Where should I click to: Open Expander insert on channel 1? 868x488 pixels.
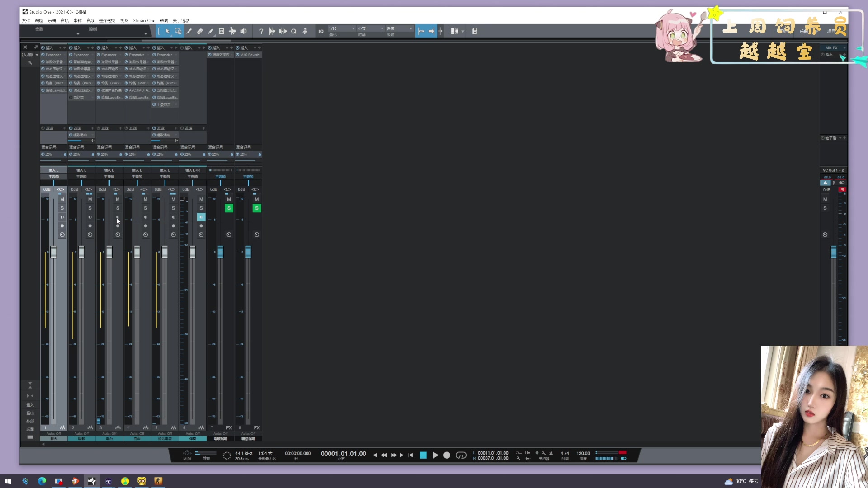coord(53,55)
